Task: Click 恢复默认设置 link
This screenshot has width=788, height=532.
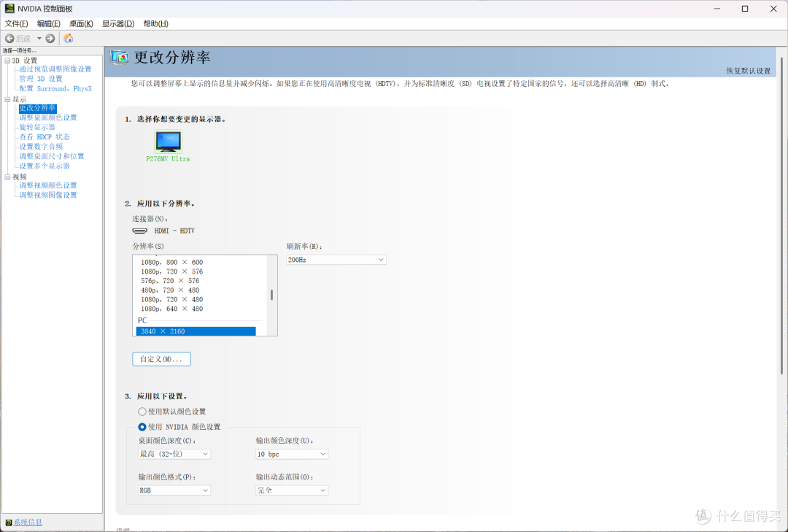Action: point(749,71)
